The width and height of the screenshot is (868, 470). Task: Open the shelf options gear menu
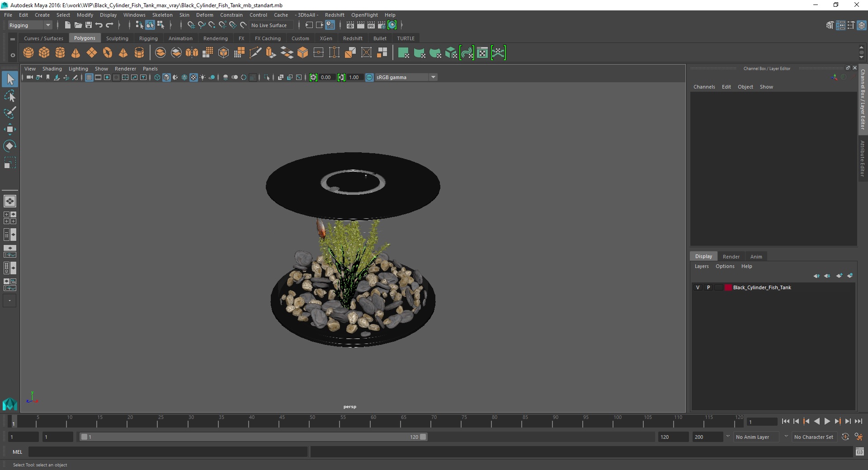[x=13, y=55]
